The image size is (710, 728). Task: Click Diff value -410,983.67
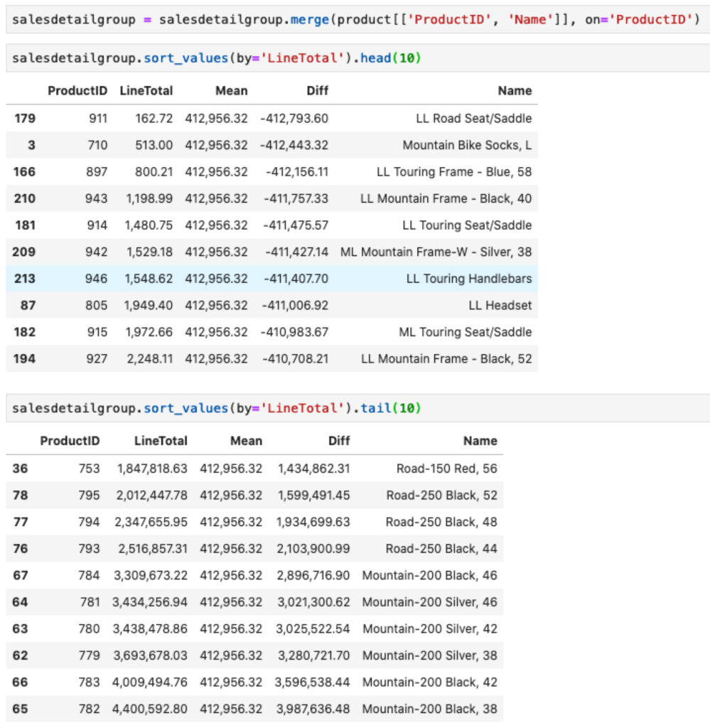(294, 332)
